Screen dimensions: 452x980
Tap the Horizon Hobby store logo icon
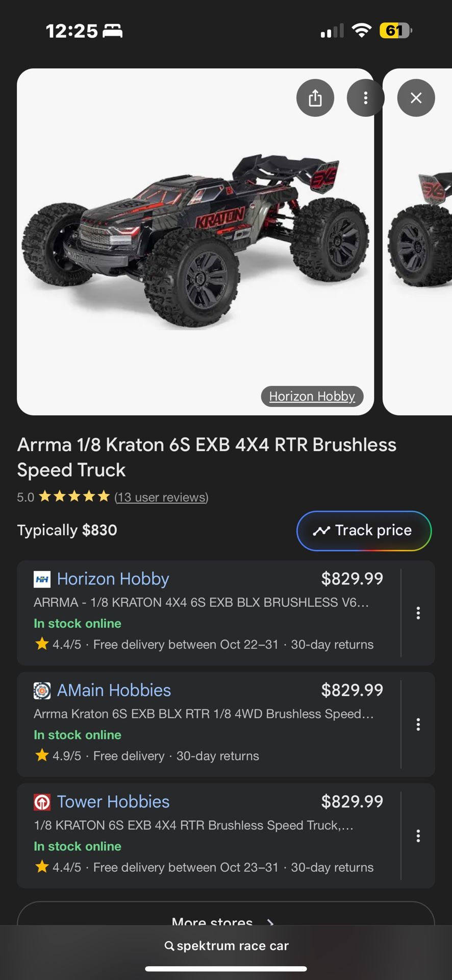[42, 579]
